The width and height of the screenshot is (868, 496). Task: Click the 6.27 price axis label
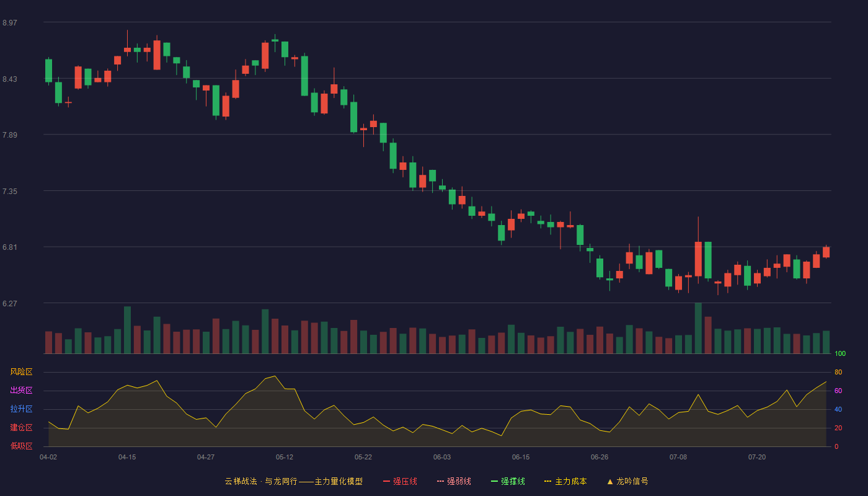coord(10,304)
